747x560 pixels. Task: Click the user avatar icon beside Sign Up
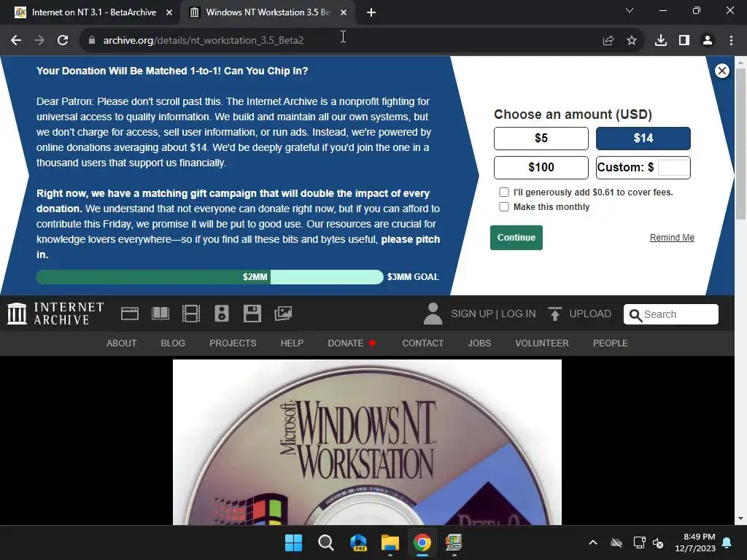pyautogui.click(x=433, y=314)
